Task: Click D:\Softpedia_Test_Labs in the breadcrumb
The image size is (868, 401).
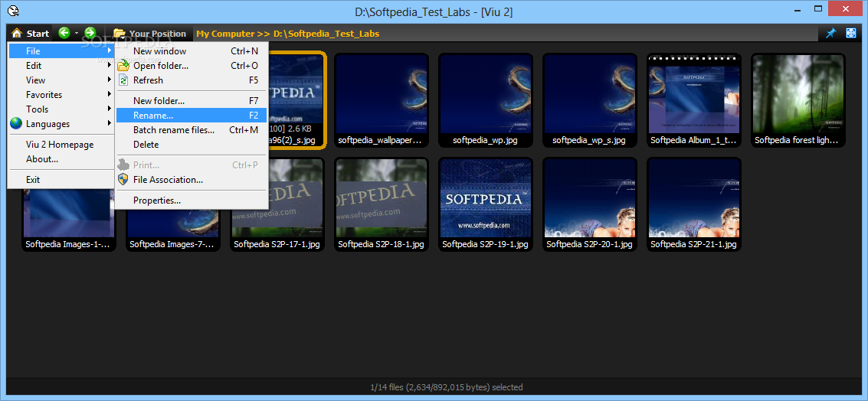Action: [x=326, y=34]
